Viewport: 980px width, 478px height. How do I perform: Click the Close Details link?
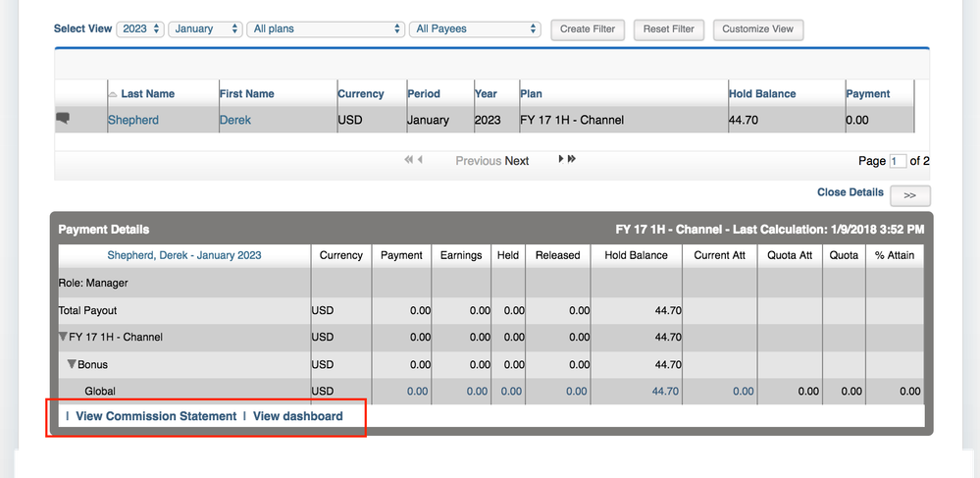pos(851,192)
